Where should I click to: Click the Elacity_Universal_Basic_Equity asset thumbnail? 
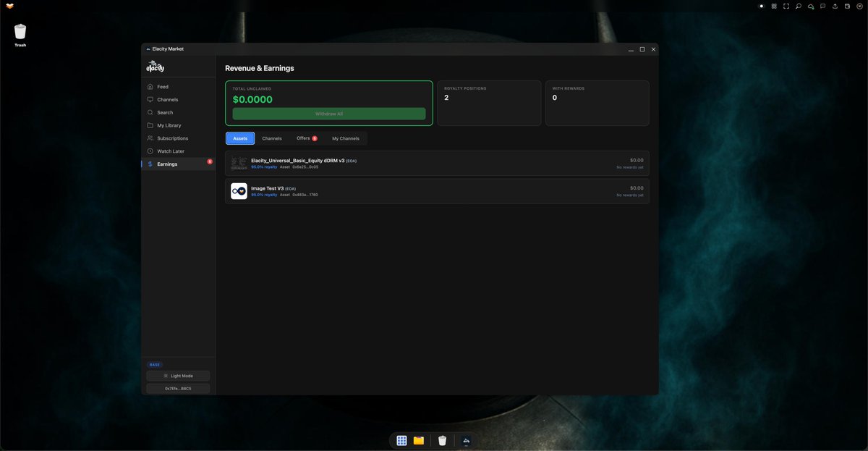point(239,164)
